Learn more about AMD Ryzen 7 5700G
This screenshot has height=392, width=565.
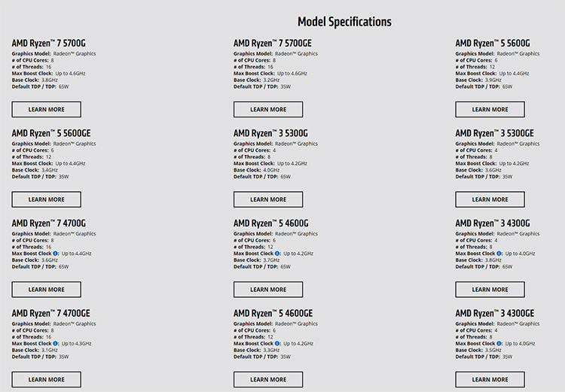click(x=47, y=109)
